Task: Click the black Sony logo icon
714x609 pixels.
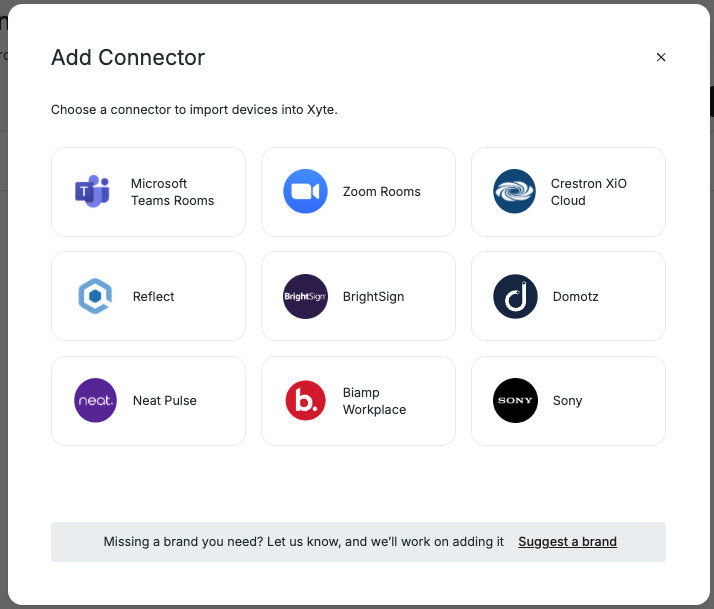Action: [515, 400]
